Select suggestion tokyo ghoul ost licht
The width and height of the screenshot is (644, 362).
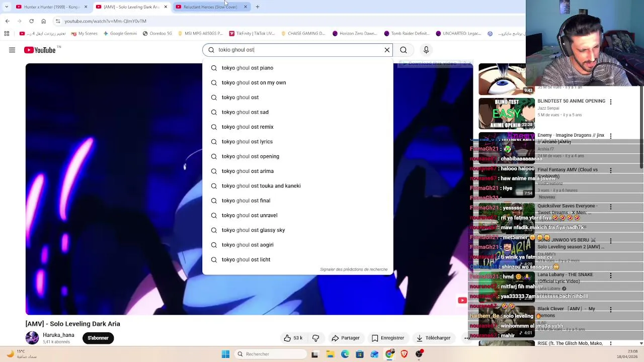tap(298, 259)
